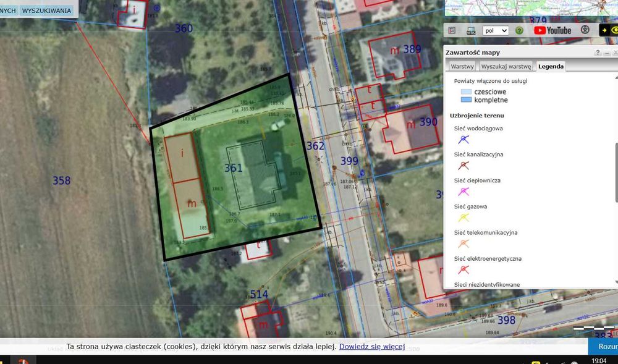
Task: Click parcel label 389
Action: click(412, 49)
